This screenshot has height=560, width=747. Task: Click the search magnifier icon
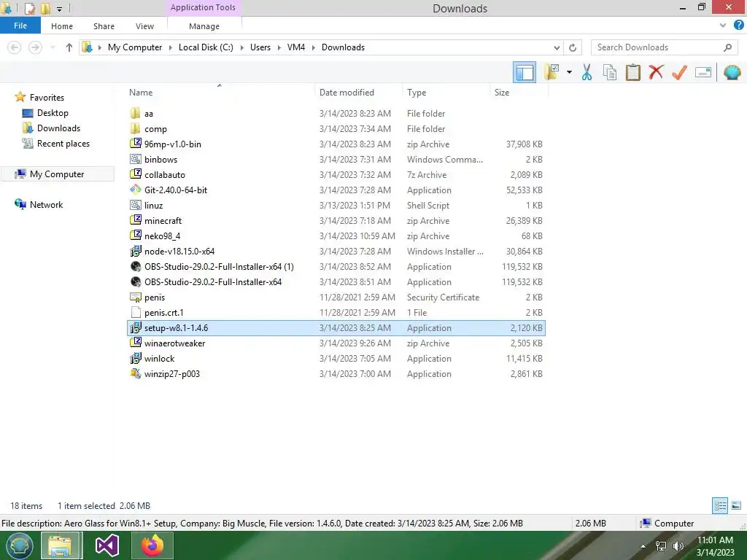(x=727, y=47)
